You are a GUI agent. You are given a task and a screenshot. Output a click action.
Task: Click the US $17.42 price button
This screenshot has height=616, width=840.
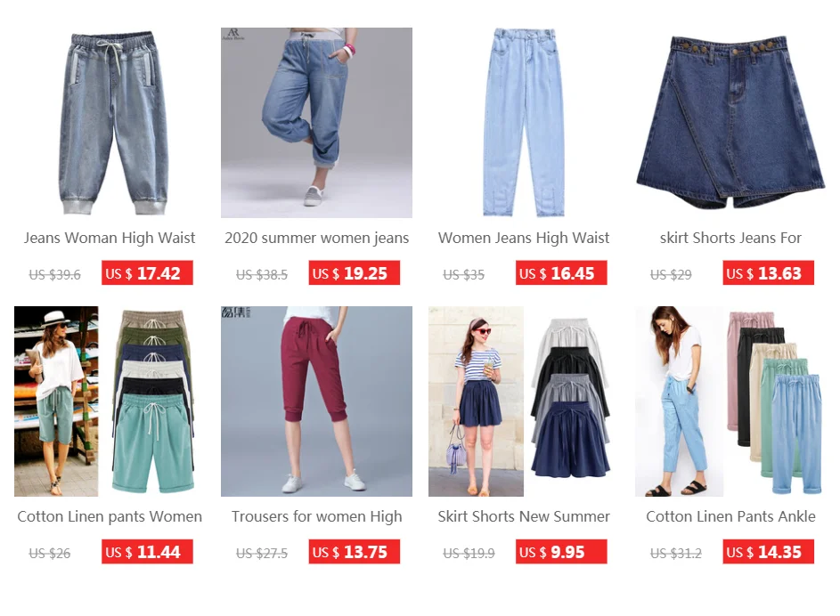point(147,273)
